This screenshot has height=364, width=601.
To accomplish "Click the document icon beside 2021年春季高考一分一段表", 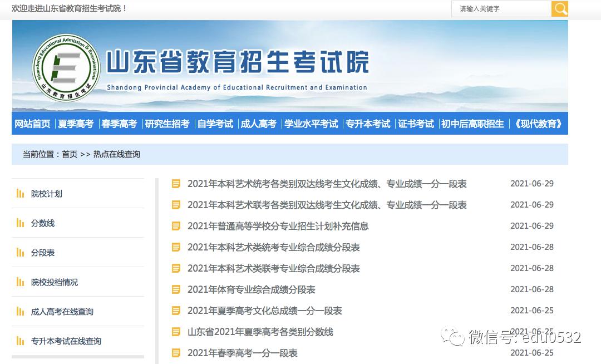I will coord(176,353).
